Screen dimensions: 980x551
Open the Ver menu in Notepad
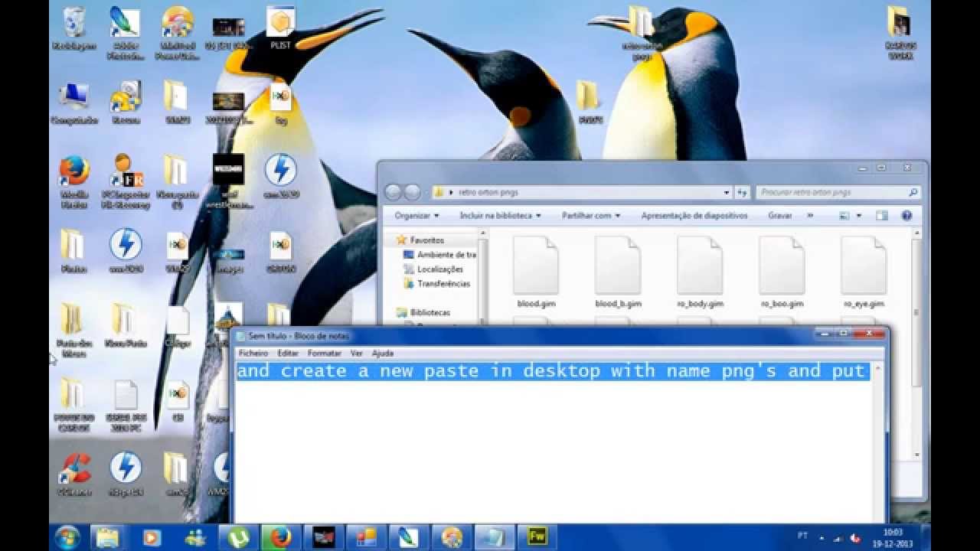(x=356, y=354)
